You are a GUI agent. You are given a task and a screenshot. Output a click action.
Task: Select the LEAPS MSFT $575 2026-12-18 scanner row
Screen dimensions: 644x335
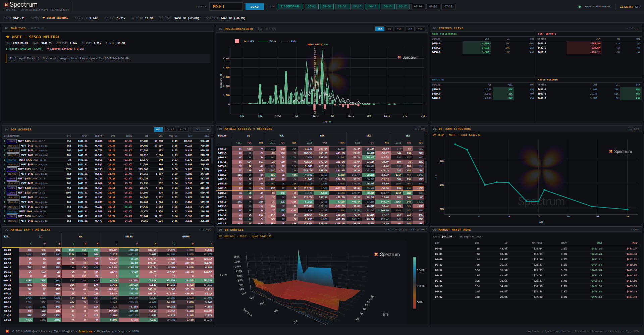107,169
